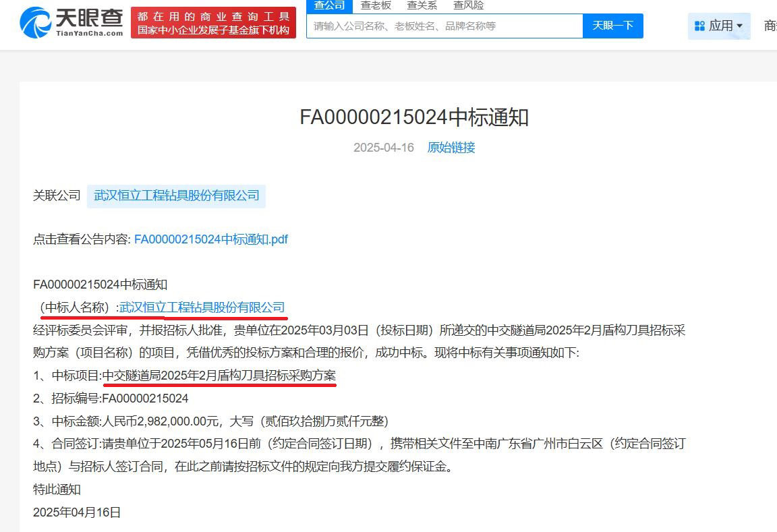Viewport: 777px width, 532px height.
Task: Switch to the 查老板 tab
Action: [x=376, y=6]
